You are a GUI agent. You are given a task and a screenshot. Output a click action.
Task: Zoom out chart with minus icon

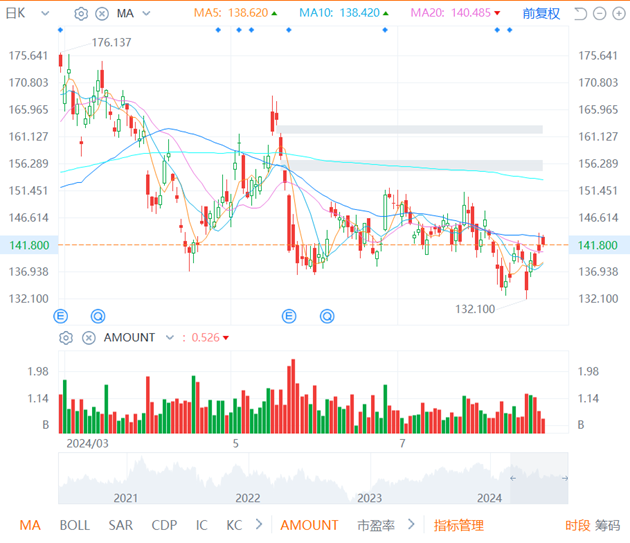pos(599,14)
